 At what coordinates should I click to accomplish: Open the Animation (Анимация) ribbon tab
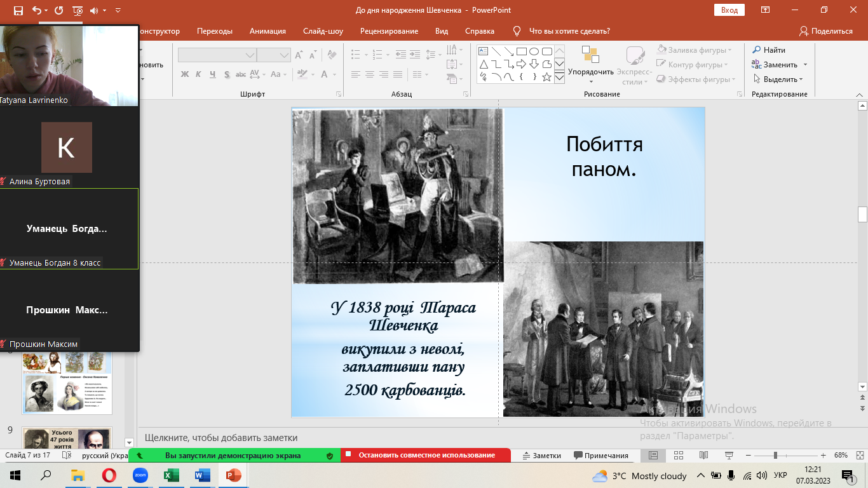click(x=268, y=31)
